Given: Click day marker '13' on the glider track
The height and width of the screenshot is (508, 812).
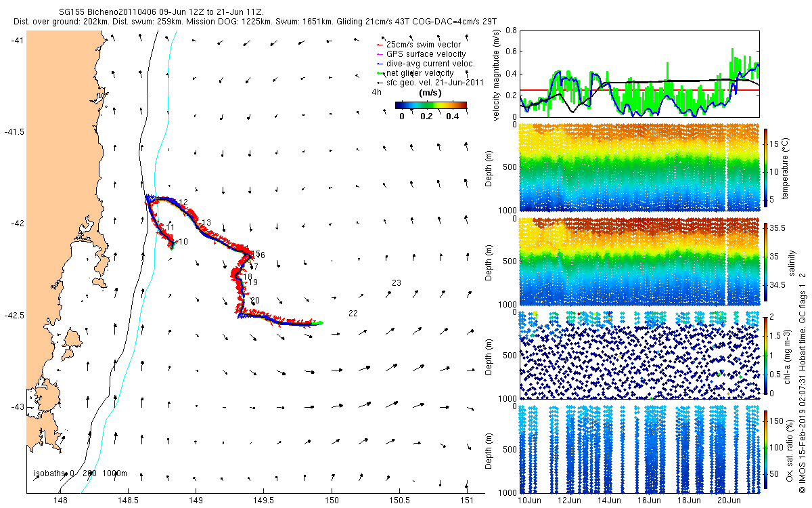Looking at the screenshot, I should pos(207,223).
